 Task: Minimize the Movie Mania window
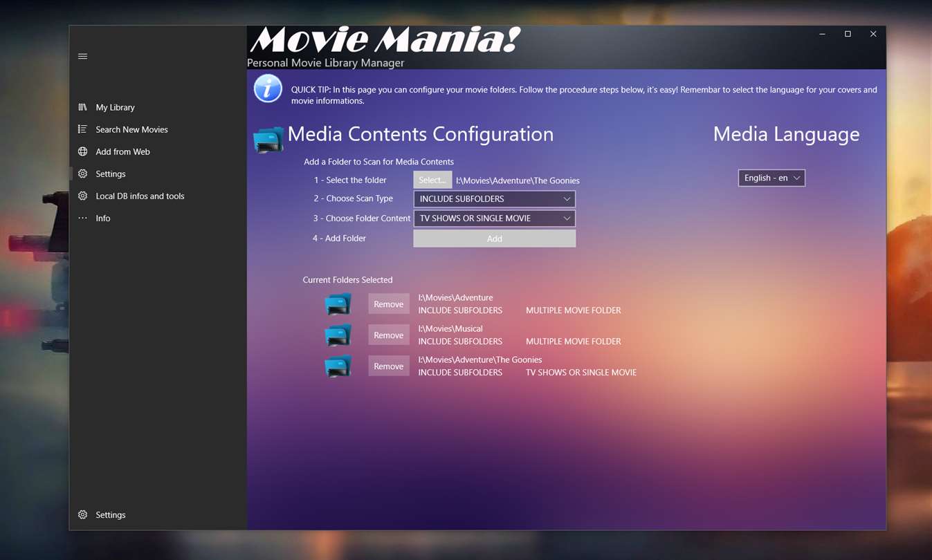(822, 34)
